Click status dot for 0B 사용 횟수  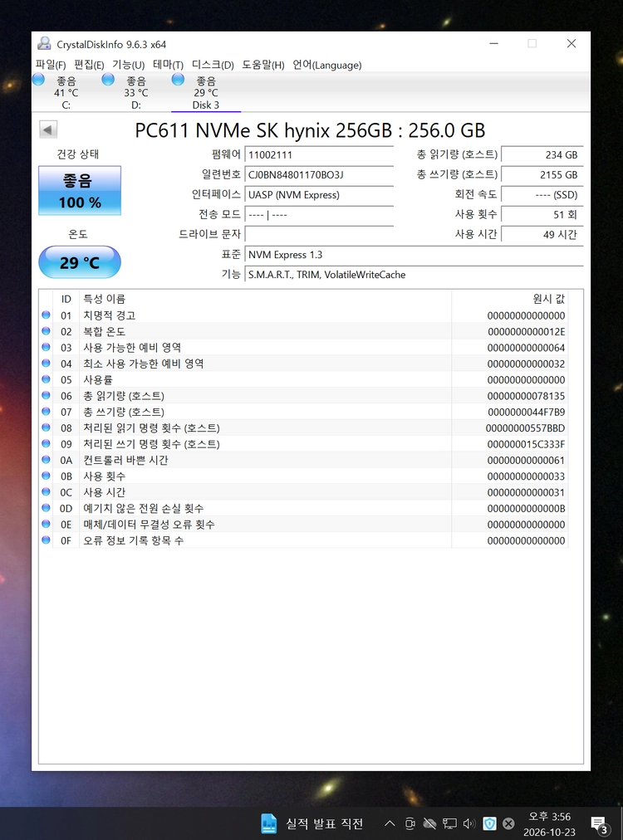coord(47,476)
